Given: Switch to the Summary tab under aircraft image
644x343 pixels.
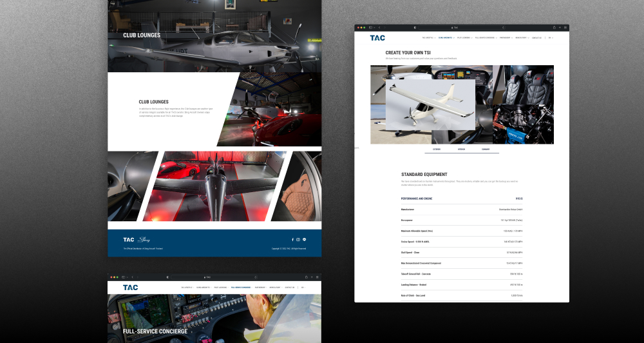Looking at the screenshot, I should 486,149.
